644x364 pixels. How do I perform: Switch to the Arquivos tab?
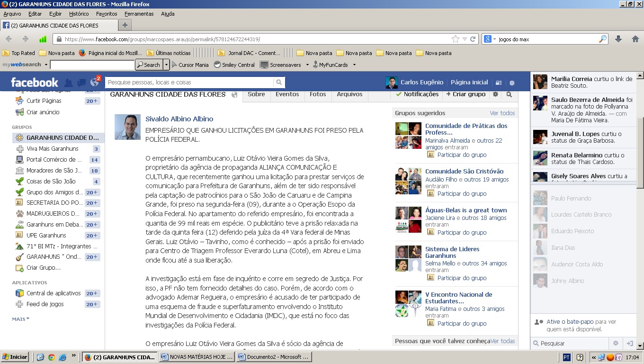click(x=349, y=94)
